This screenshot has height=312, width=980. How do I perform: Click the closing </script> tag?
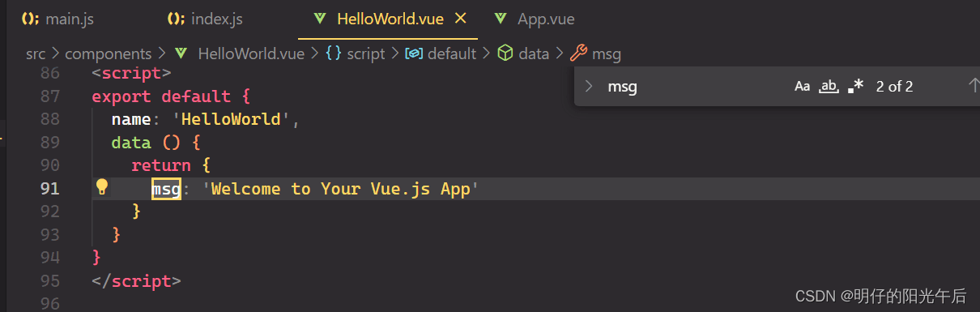click(136, 281)
